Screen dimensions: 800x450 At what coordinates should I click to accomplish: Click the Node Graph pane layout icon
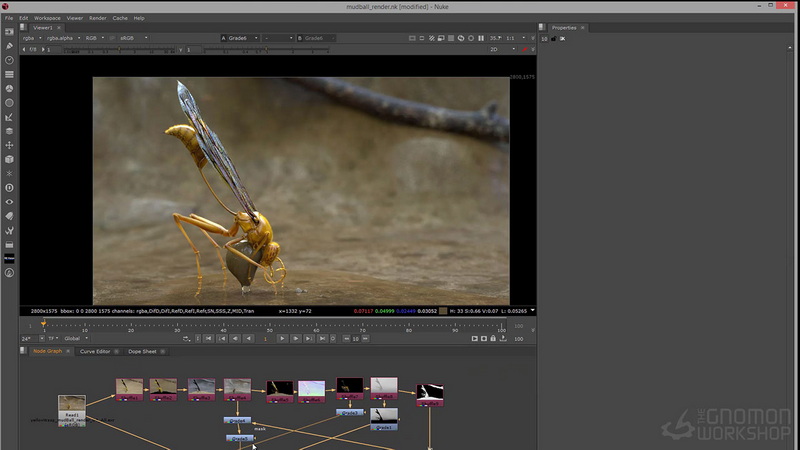tap(23, 351)
